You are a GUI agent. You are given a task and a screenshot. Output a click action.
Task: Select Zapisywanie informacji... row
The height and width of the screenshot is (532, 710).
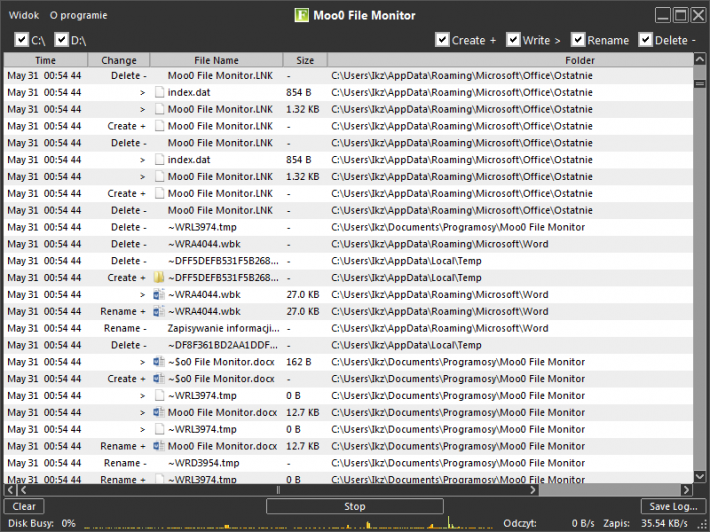(348, 328)
